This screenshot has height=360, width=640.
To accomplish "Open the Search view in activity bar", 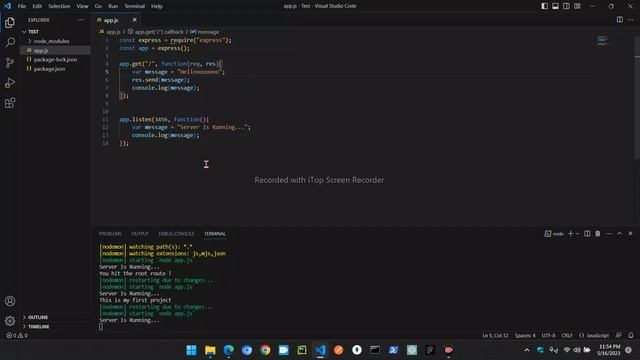I will click(10, 42).
